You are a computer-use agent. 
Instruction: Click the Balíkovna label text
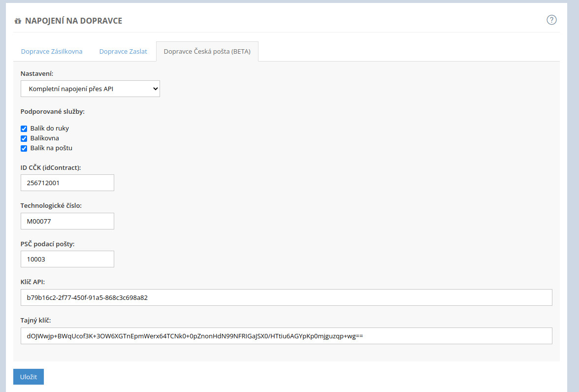[x=45, y=138]
